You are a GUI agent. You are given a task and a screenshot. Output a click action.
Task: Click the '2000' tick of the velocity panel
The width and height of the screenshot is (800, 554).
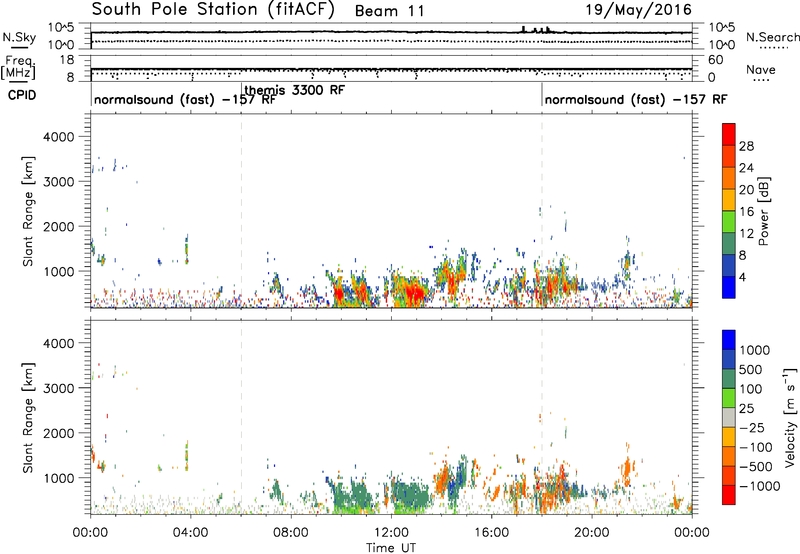[58, 433]
